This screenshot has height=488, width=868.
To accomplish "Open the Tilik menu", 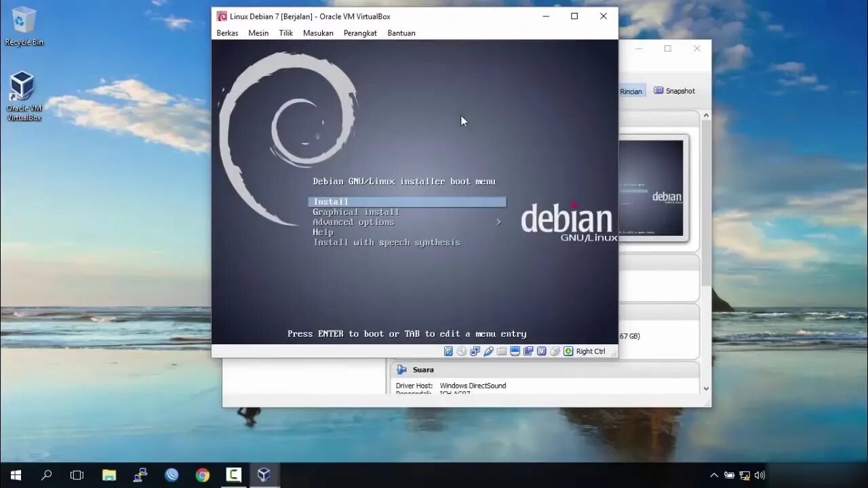I will [286, 33].
